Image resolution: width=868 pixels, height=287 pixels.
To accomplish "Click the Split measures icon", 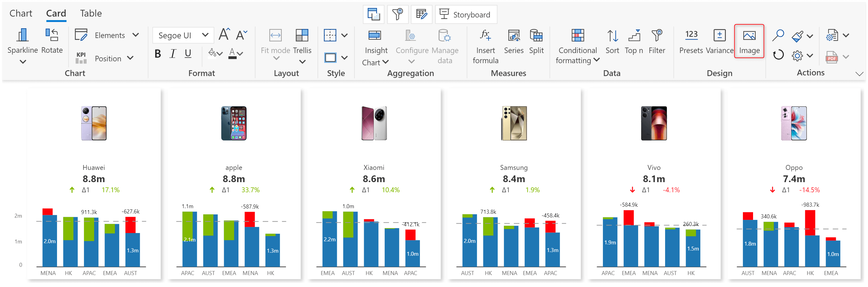I will 536,35.
